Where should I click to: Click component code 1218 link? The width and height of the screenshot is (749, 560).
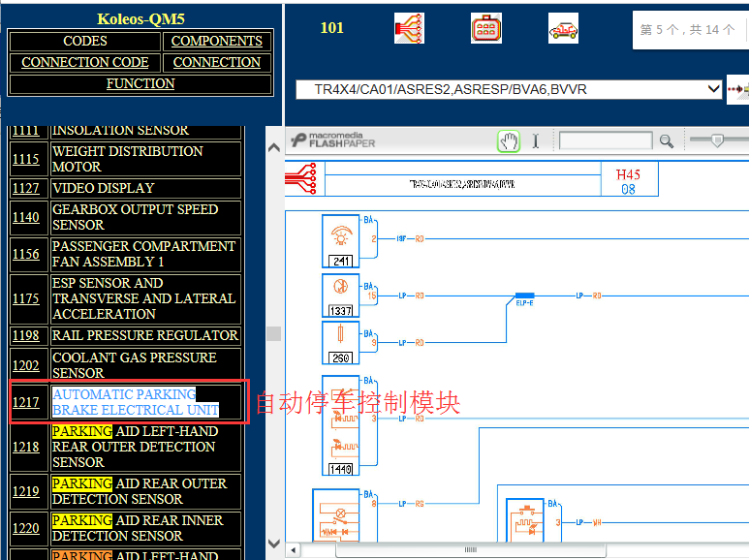26,447
